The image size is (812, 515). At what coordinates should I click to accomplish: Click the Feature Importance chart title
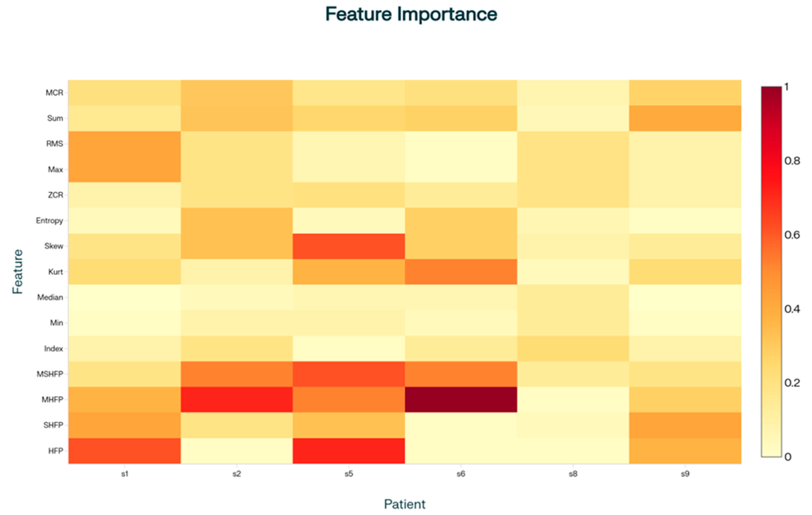pyautogui.click(x=411, y=14)
